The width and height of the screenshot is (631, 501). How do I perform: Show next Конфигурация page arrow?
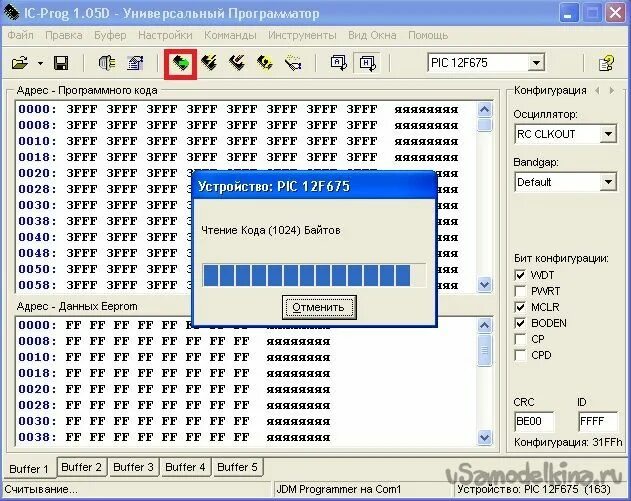pyautogui.click(x=612, y=91)
